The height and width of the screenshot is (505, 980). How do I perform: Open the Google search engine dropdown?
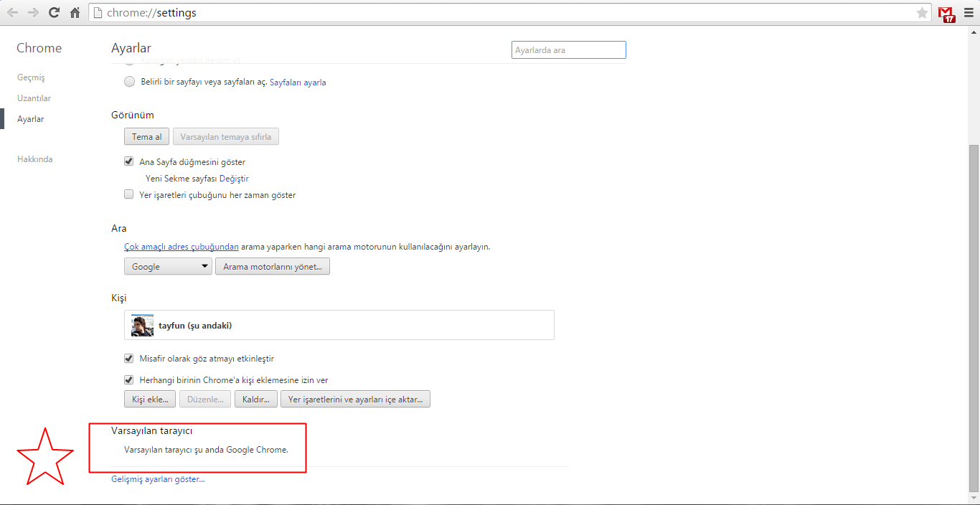tap(168, 266)
